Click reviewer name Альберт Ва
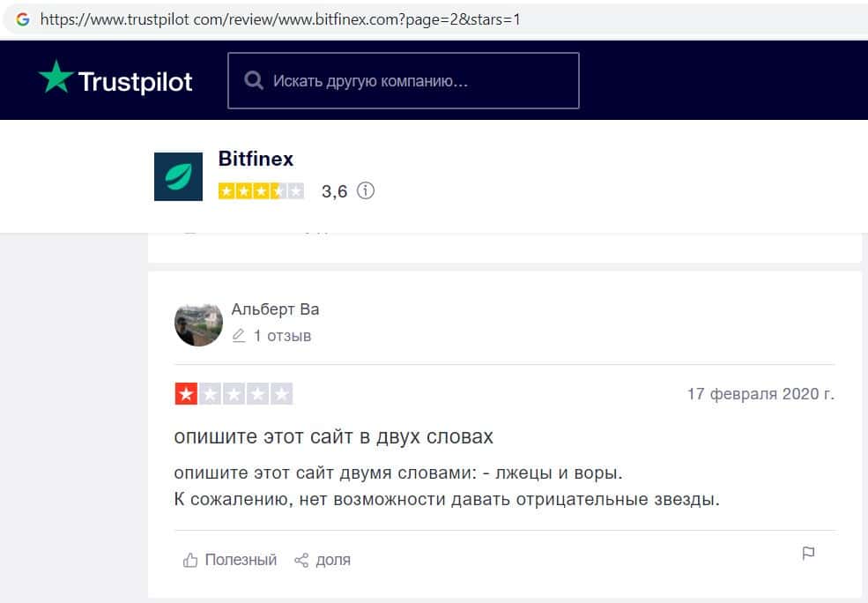Screen dimensions: 868x603 coord(275,309)
